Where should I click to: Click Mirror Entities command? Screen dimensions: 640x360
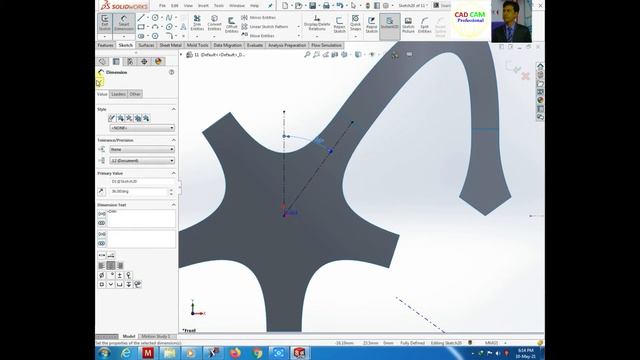point(259,18)
